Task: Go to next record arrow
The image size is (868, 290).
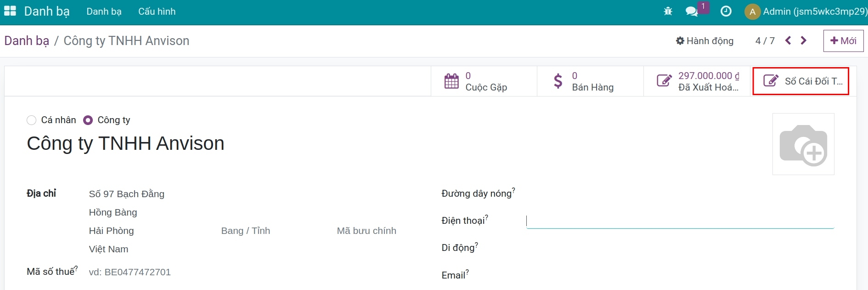Action: tap(804, 40)
